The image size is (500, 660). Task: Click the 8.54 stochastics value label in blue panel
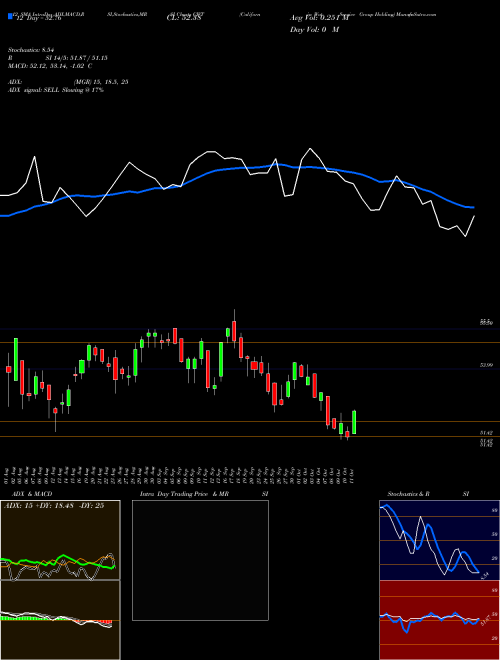[484, 575]
